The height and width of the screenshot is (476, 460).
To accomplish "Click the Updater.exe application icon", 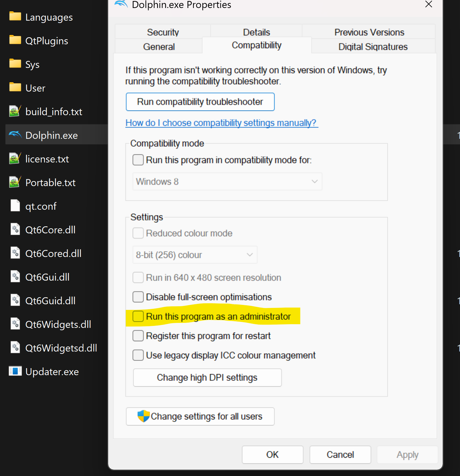I will click(15, 371).
